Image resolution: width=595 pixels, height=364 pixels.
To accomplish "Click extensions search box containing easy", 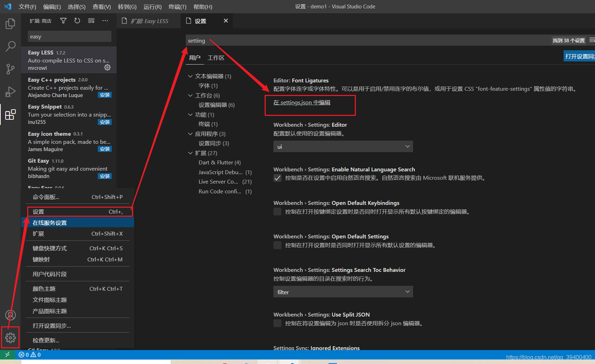I will (x=69, y=36).
